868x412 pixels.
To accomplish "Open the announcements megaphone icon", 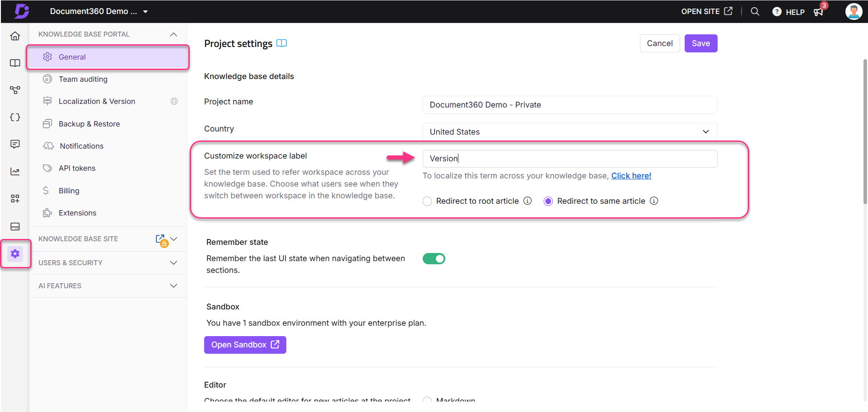I will coord(819,12).
